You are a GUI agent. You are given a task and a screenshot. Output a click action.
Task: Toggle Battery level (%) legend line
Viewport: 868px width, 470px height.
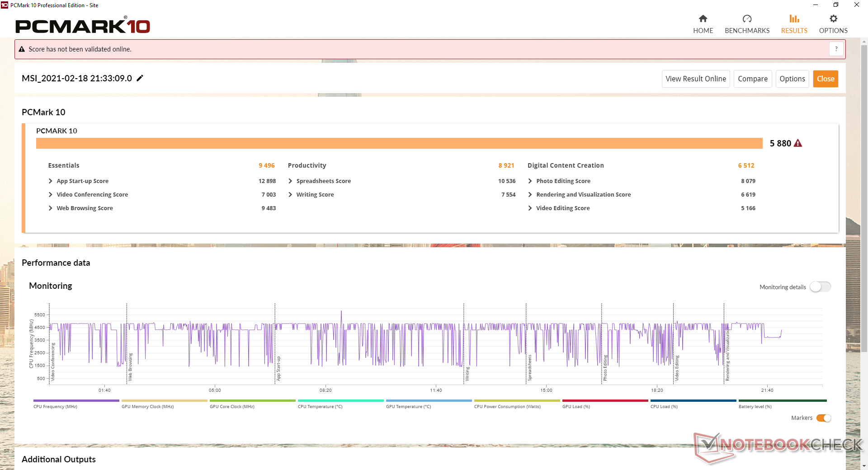pos(783,400)
